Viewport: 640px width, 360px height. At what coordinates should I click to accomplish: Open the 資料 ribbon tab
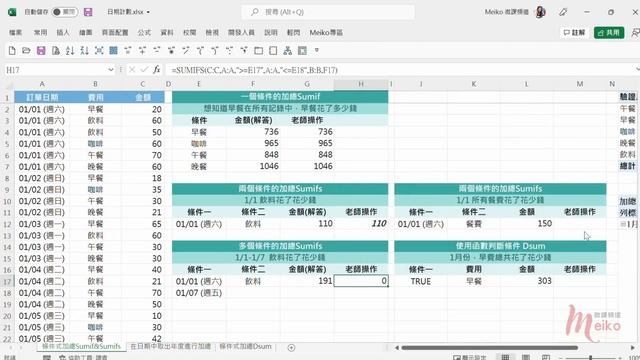(167, 32)
